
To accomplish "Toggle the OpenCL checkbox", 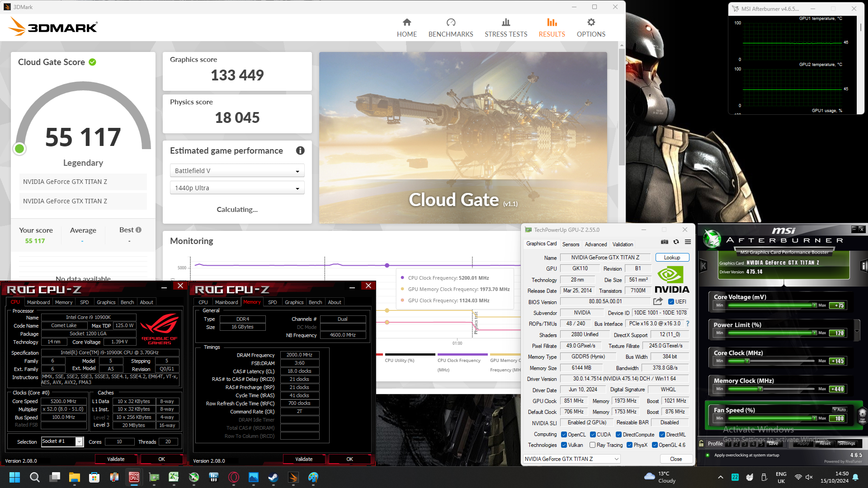I will (564, 435).
